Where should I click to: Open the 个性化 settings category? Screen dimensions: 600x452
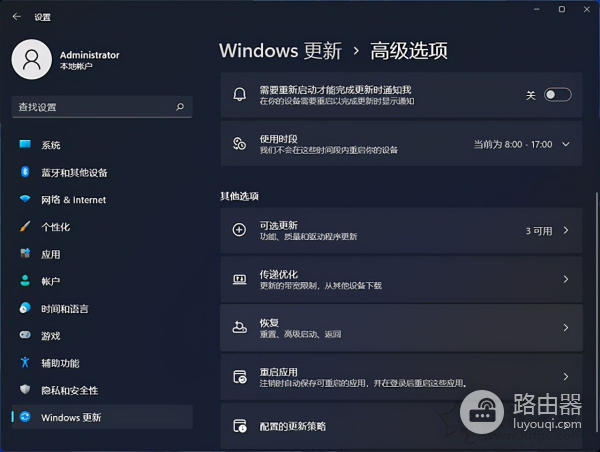[102, 227]
